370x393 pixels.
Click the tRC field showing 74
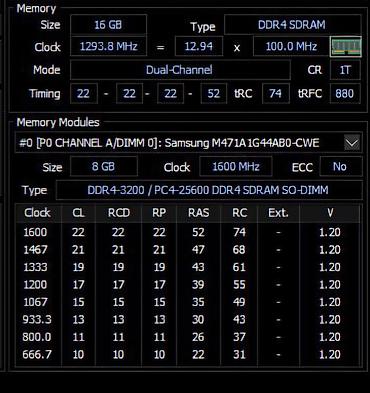tap(275, 94)
